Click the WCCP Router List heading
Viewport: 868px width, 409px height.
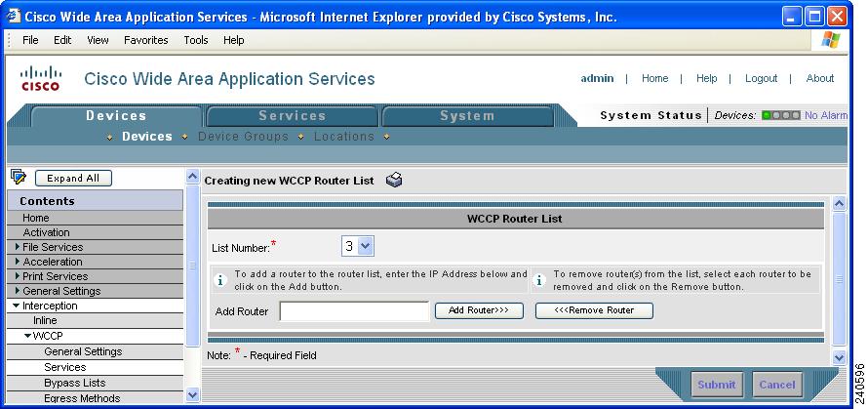point(515,219)
